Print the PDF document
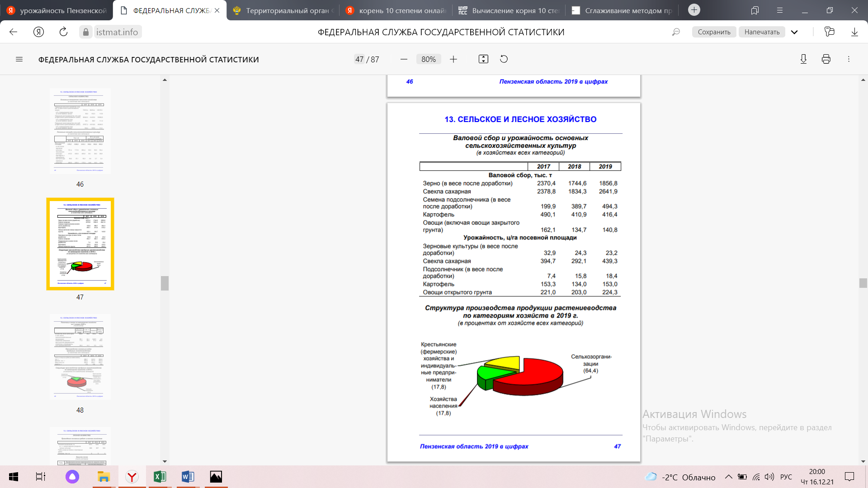Viewport: 868px width, 488px height. pos(826,59)
